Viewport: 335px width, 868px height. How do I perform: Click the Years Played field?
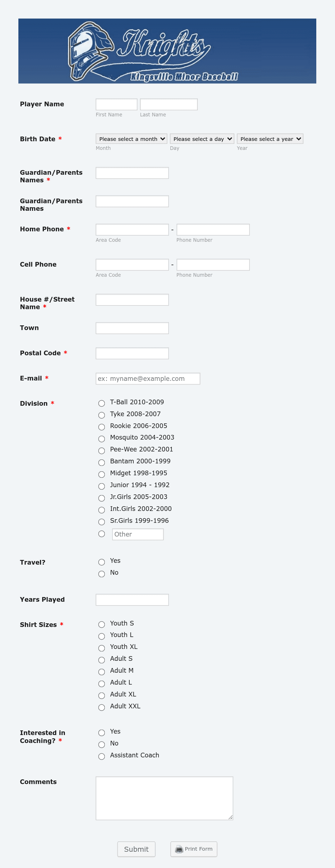132,600
